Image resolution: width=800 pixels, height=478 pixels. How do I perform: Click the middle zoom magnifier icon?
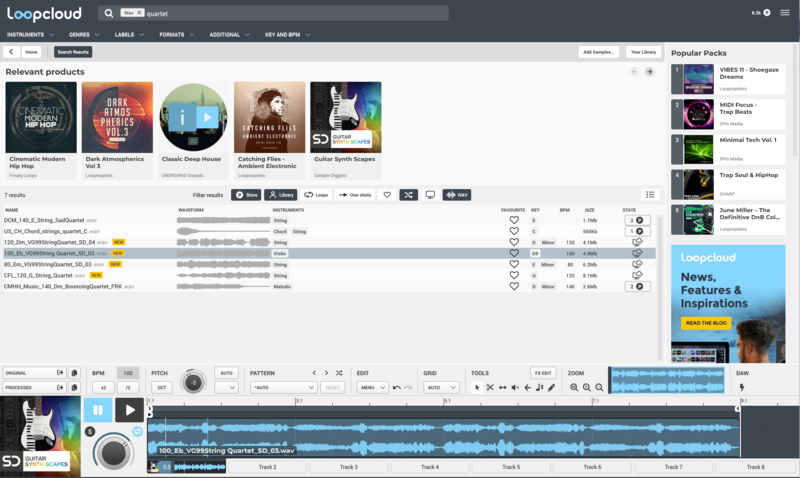tap(587, 388)
